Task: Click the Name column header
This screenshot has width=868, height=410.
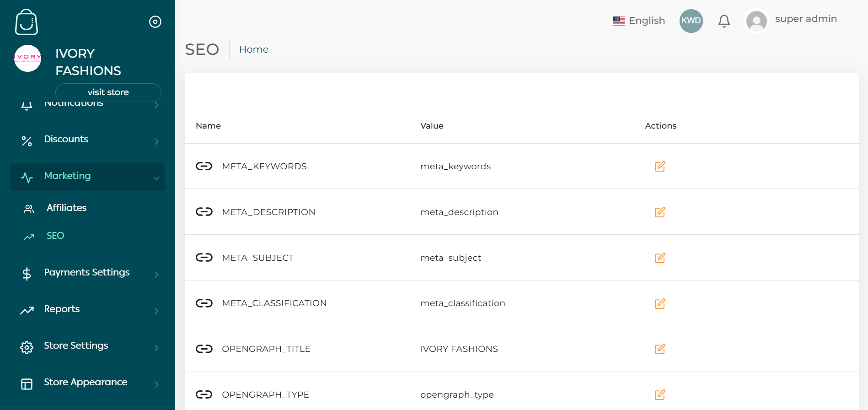Action: (x=208, y=126)
